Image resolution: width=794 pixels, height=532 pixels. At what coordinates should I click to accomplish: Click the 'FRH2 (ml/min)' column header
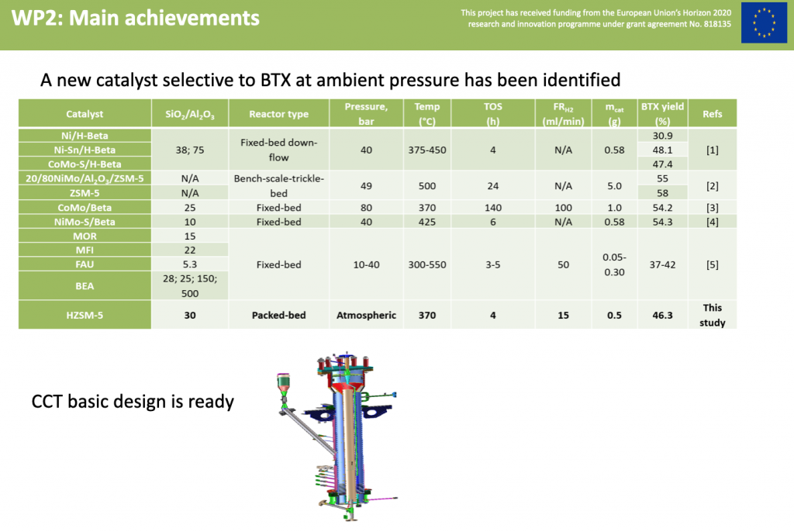(x=563, y=113)
